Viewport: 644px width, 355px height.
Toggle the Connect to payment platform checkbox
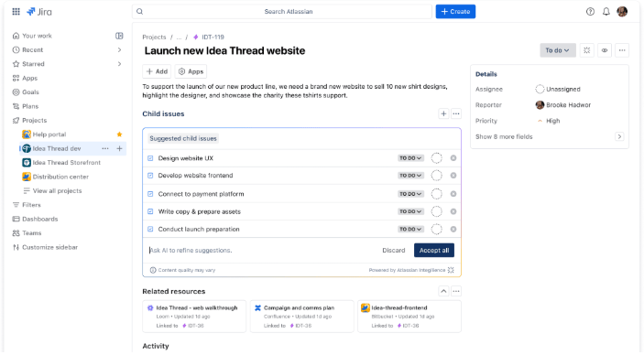150,194
